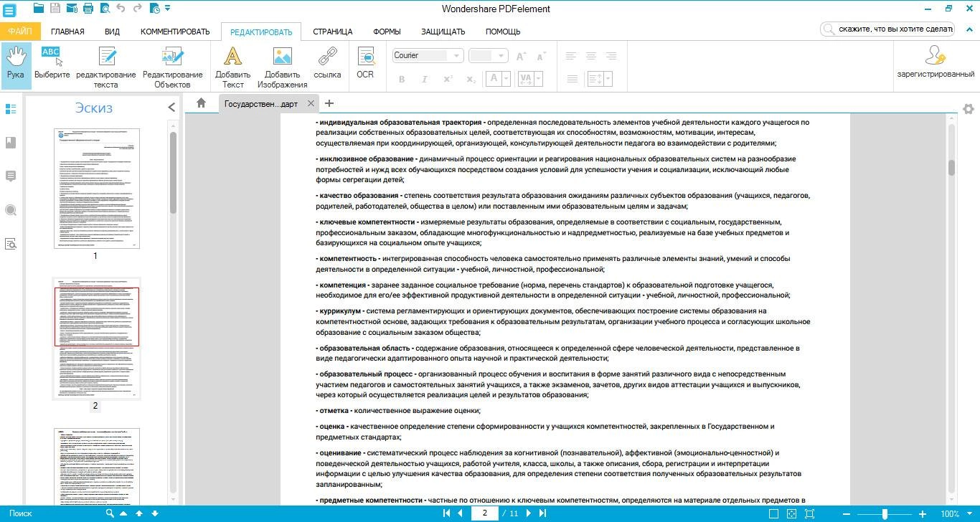Open the bookmarks sidebar icon

pyautogui.click(x=11, y=143)
